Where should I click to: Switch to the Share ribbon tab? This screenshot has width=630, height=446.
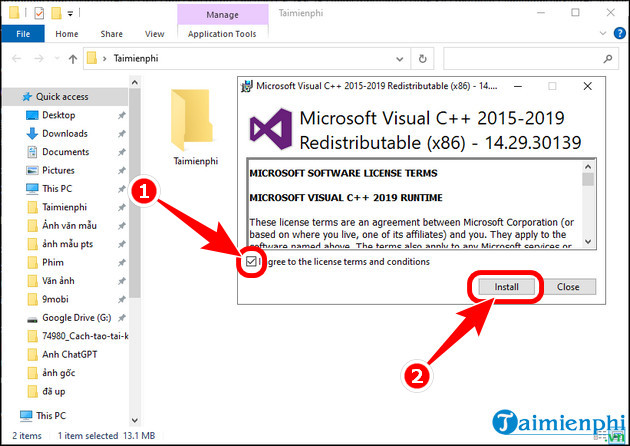[111, 34]
